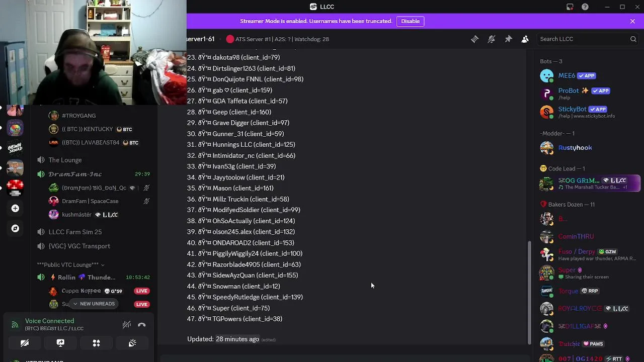This screenshot has width=644, height=362.
Task: Toggle camera on in voice panel
Action: point(25,343)
